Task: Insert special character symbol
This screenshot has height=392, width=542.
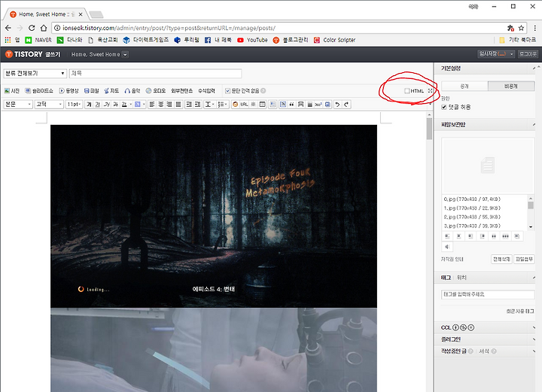Action: pos(254,105)
